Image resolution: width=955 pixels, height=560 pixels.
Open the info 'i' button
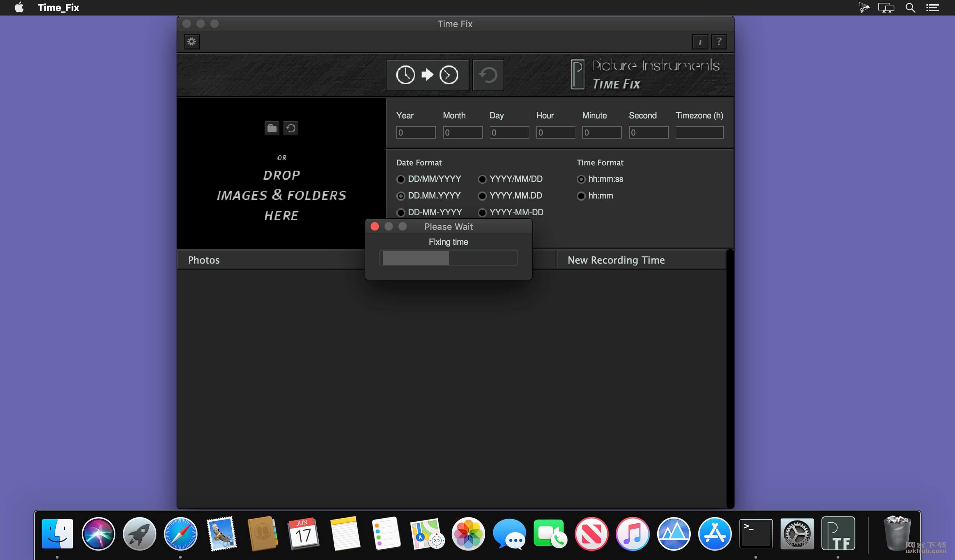tap(700, 41)
